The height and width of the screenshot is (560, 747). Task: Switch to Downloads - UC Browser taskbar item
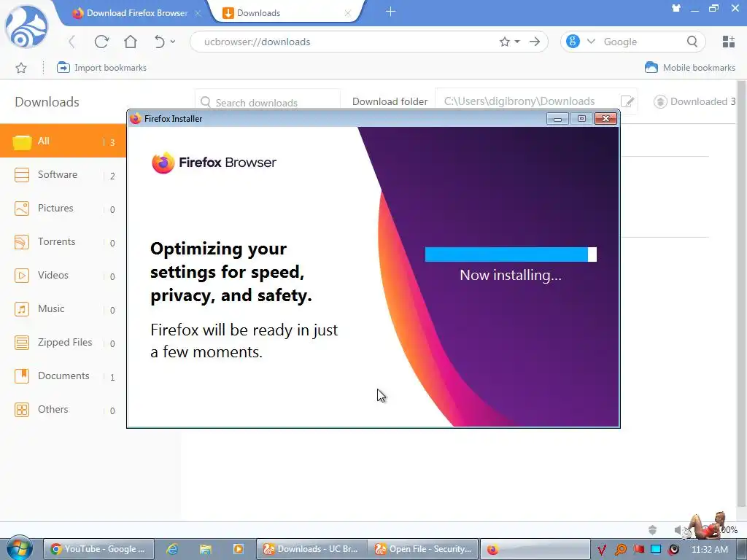point(311,549)
